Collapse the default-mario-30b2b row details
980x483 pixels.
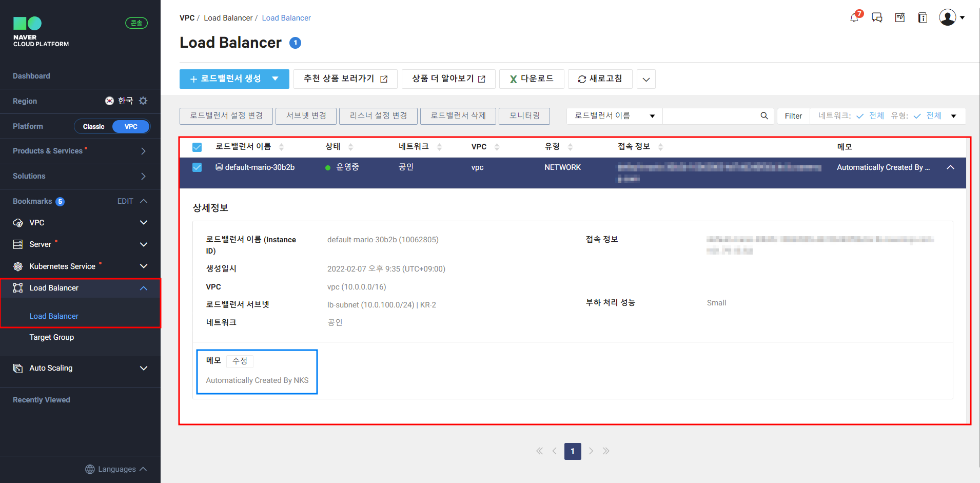pos(950,167)
